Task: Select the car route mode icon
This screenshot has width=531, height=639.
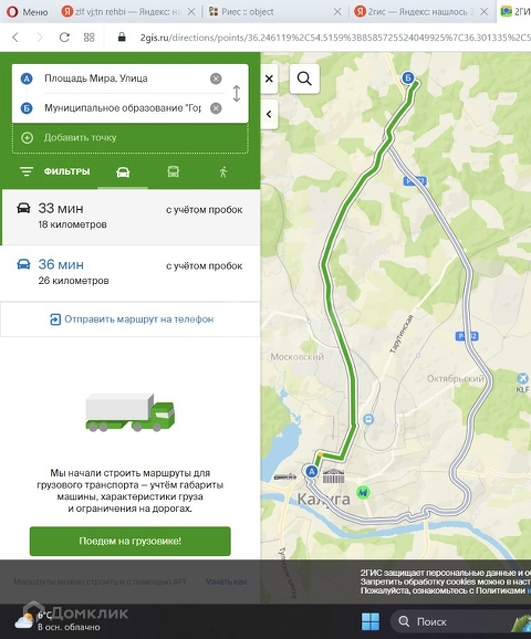Action: click(x=123, y=172)
